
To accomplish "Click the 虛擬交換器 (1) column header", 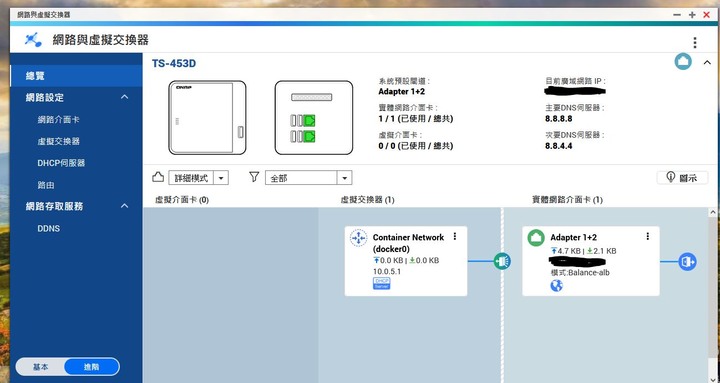I will 367,200.
